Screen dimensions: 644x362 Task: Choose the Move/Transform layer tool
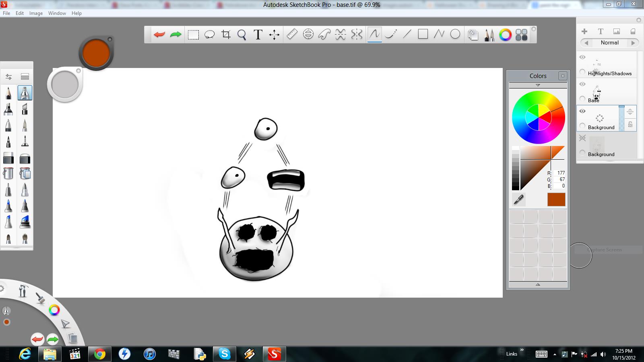coord(274,35)
